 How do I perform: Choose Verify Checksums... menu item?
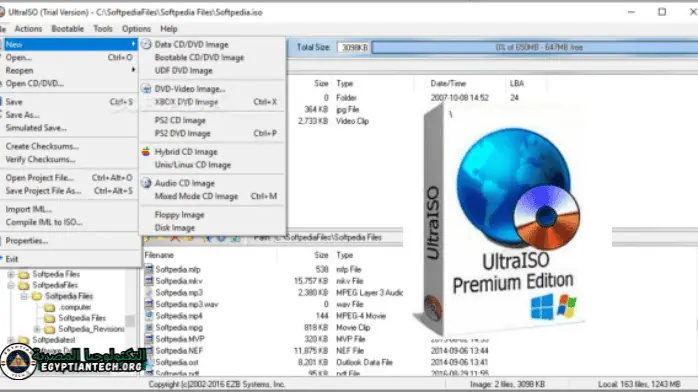(69, 159)
